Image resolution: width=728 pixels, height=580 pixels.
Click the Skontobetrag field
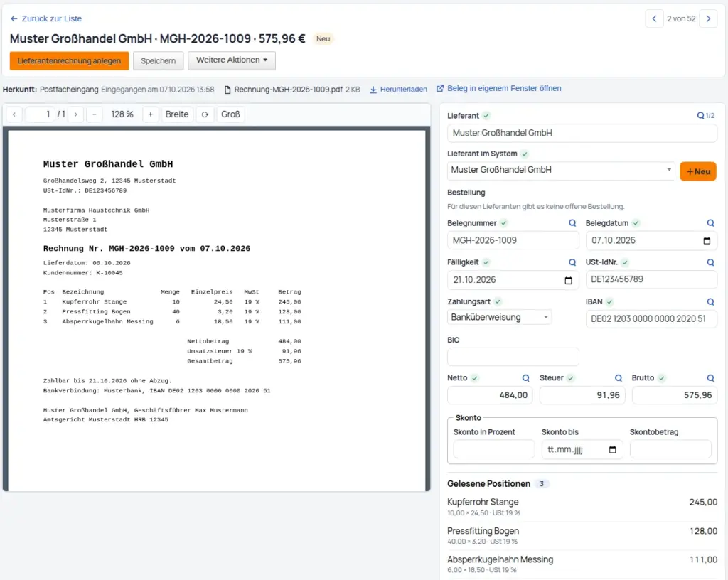point(670,450)
